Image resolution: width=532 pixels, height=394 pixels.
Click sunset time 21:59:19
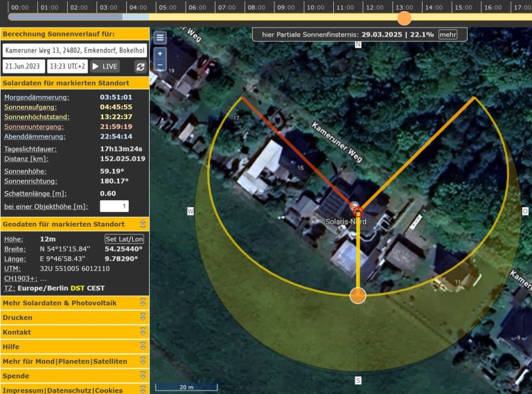[x=116, y=127]
